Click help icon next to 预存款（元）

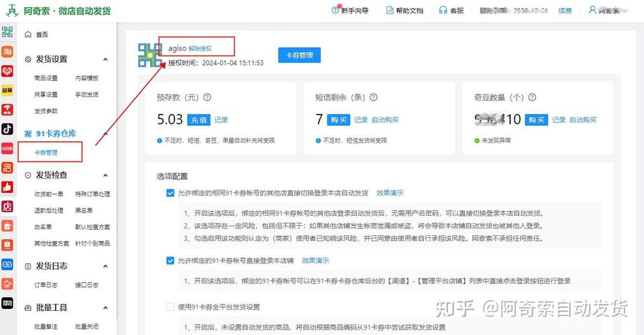point(207,97)
